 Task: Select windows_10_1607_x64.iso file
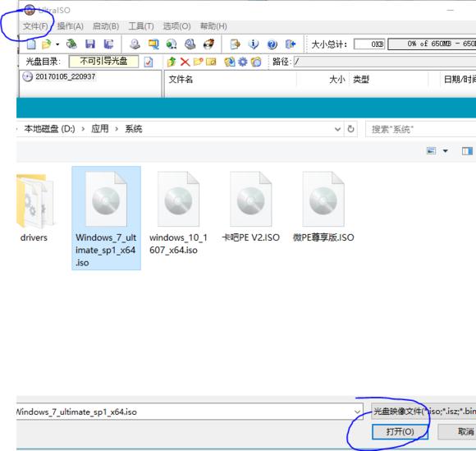(179, 214)
